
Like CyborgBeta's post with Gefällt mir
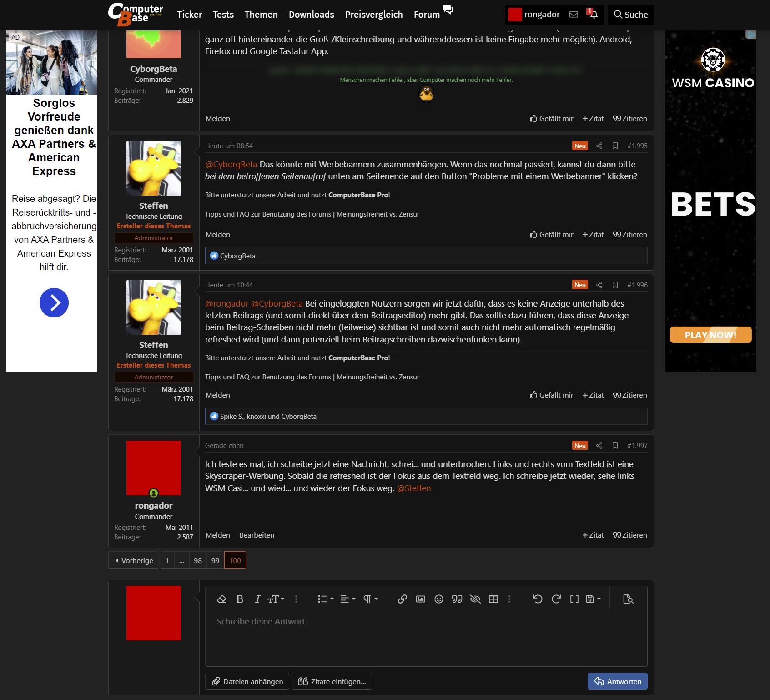click(552, 119)
